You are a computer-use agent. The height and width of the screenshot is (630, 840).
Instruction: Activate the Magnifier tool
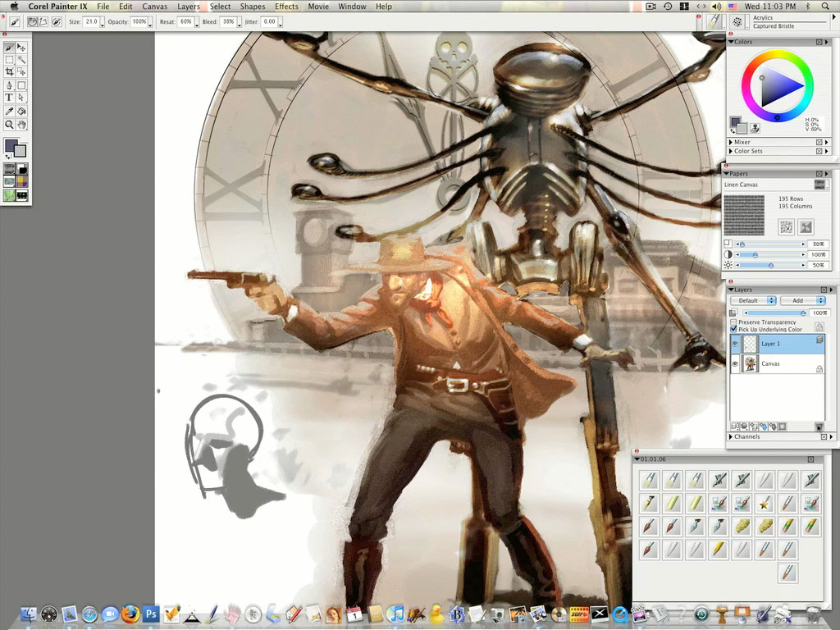coord(9,125)
